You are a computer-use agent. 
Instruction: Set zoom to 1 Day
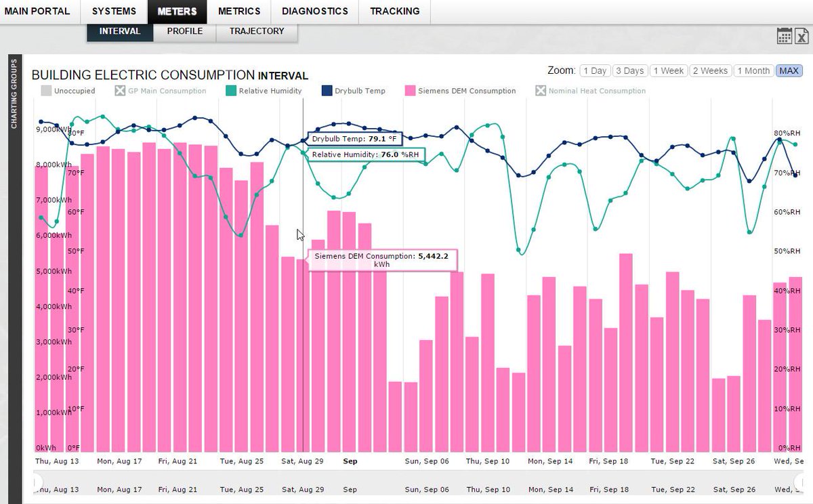pyautogui.click(x=595, y=71)
